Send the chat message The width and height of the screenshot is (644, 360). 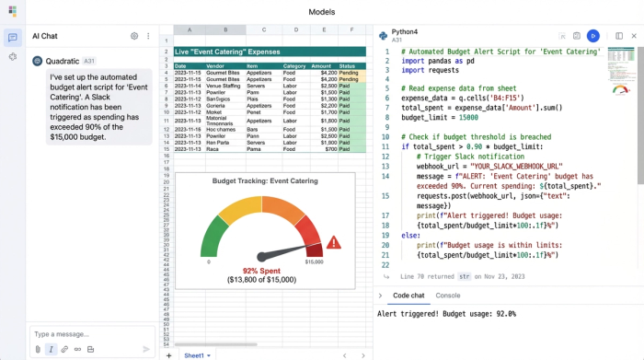point(145,349)
